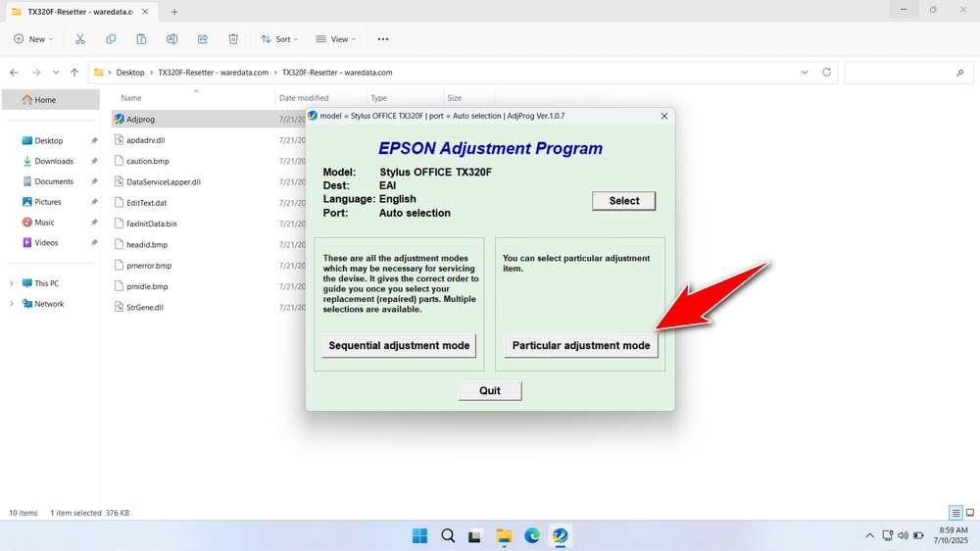Open Downloads in navigation pane
Image resolution: width=980 pixels, height=551 pixels.
(54, 161)
